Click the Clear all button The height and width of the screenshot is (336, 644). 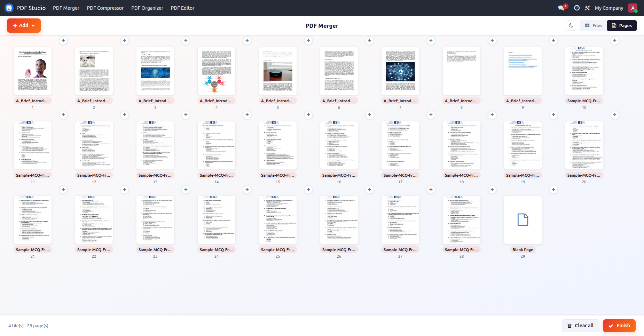(581, 326)
